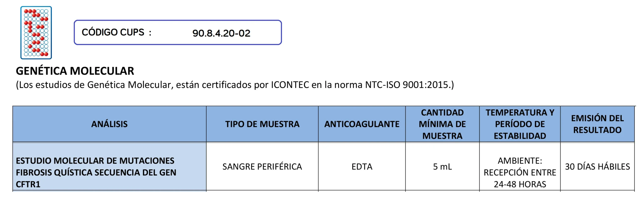Click the TEMPERATURA Y PERÍODO DE ESTABILIDAD header
Viewport: 644px width, 202px height.
[519, 124]
